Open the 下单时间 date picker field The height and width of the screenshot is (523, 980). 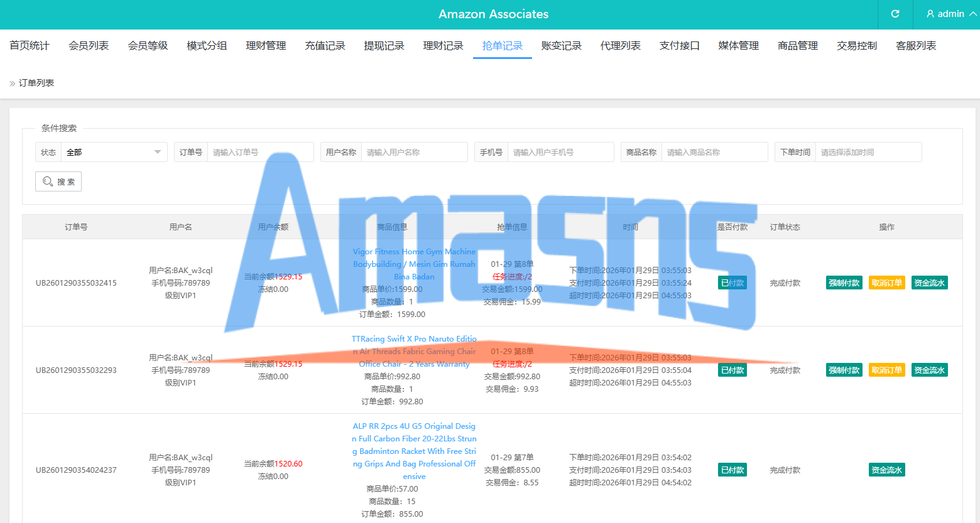tap(868, 152)
